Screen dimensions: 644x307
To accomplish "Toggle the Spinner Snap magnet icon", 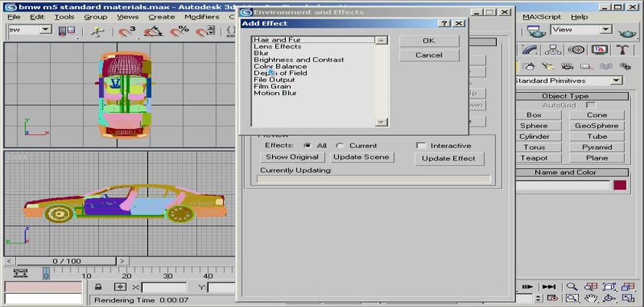I will tap(205, 31).
